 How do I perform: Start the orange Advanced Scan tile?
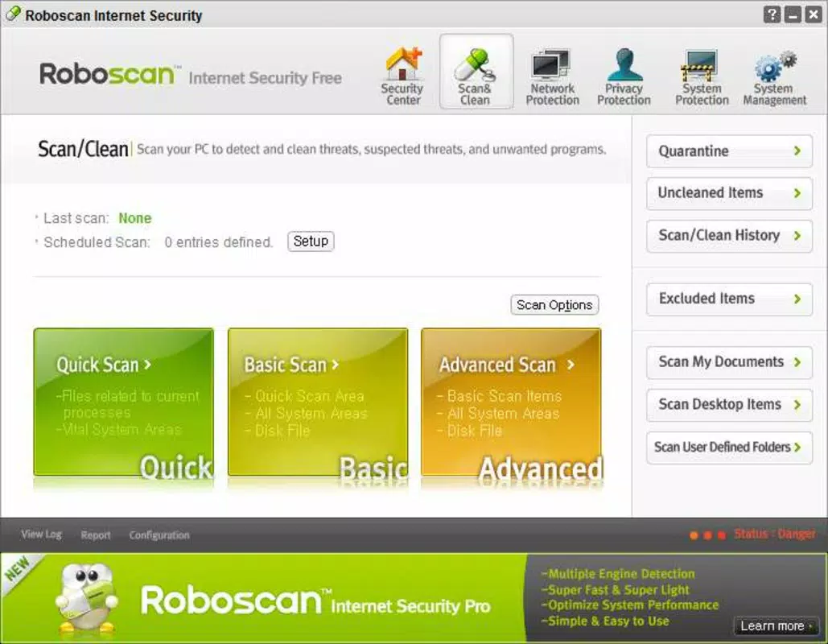tap(511, 402)
